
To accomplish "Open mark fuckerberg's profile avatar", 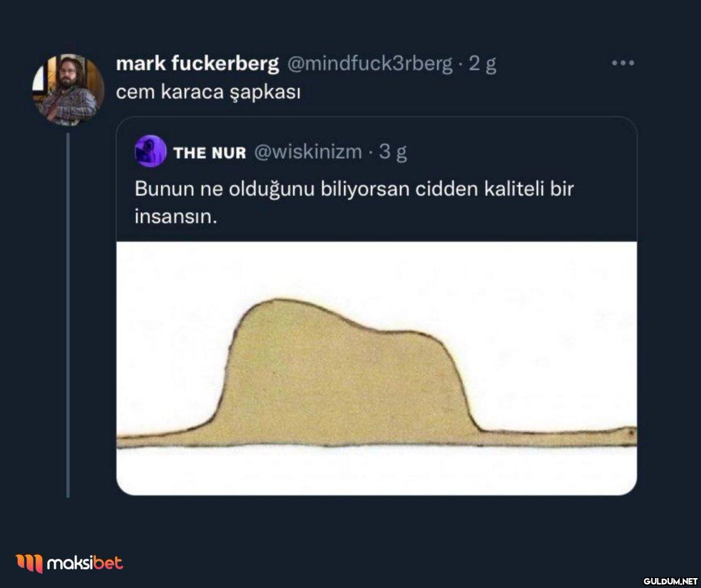I will pos(68,89).
